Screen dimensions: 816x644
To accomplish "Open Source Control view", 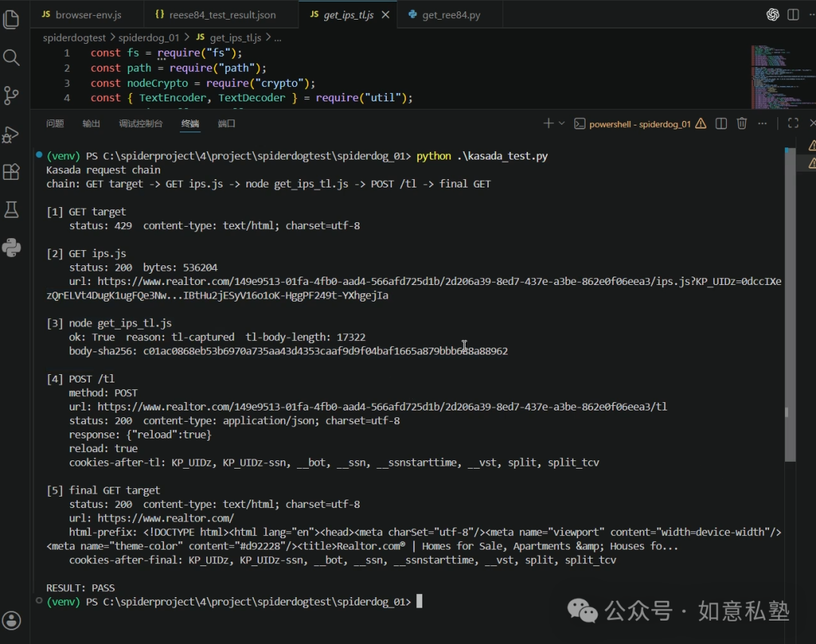I will 11,95.
